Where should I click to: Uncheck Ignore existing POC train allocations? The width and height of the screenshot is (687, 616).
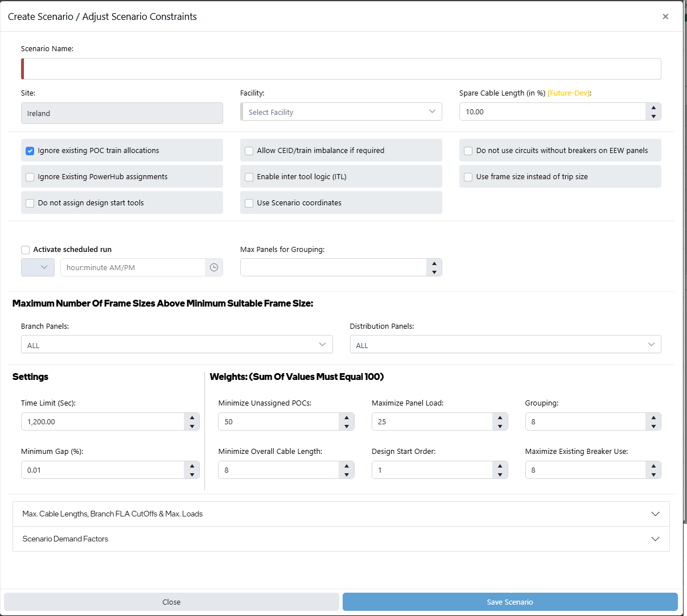click(x=30, y=151)
